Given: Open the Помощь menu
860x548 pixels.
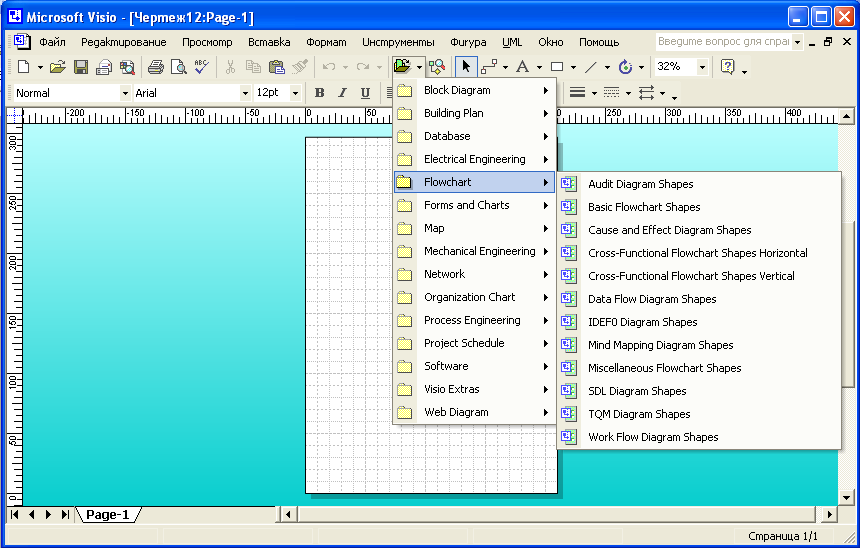Looking at the screenshot, I should [599, 42].
